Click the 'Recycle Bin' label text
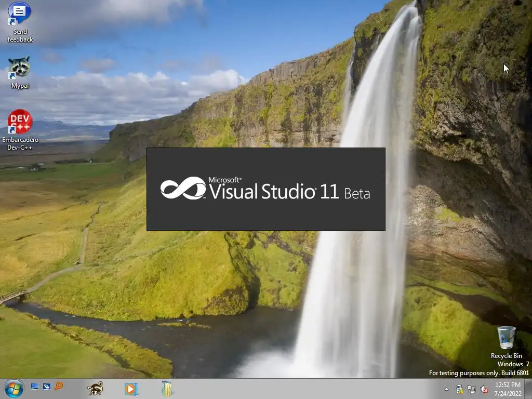The height and width of the screenshot is (399, 532). click(506, 355)
